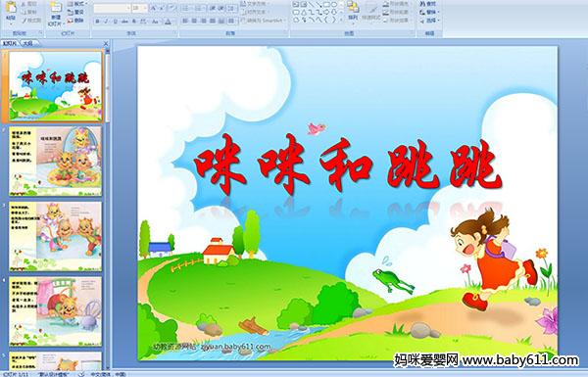
Task: Toggle underline formatting with the U icon
Action: point(116,22)
